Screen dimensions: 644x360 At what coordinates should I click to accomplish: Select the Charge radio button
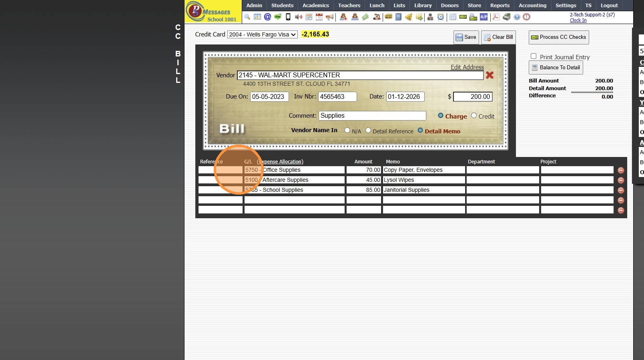tap(441, 115)
